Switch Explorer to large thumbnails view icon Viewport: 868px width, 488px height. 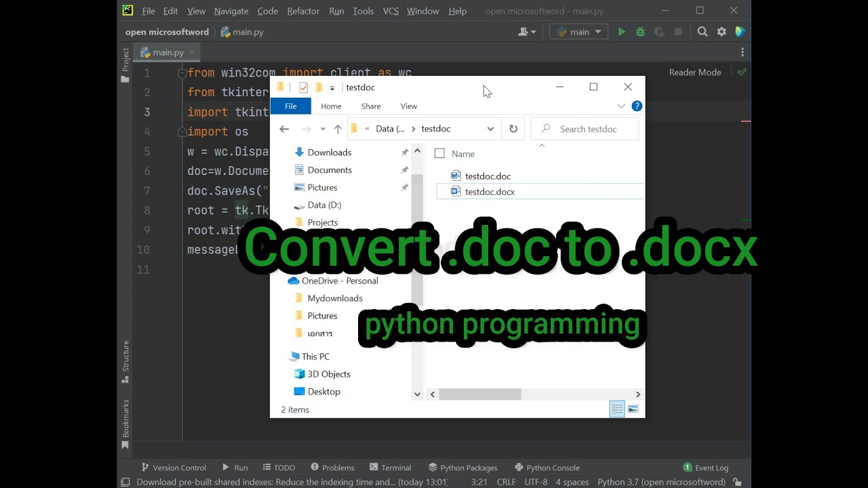coord(633,409)
